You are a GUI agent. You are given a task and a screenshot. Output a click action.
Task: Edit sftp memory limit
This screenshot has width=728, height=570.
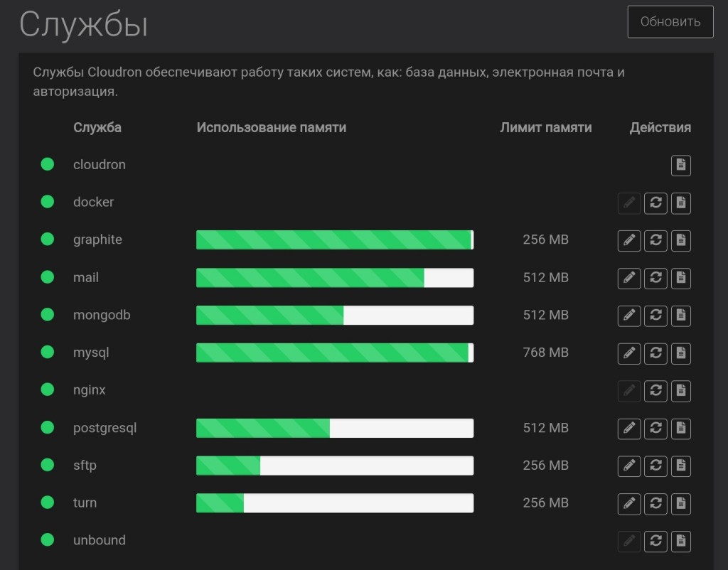pos(629,466)
